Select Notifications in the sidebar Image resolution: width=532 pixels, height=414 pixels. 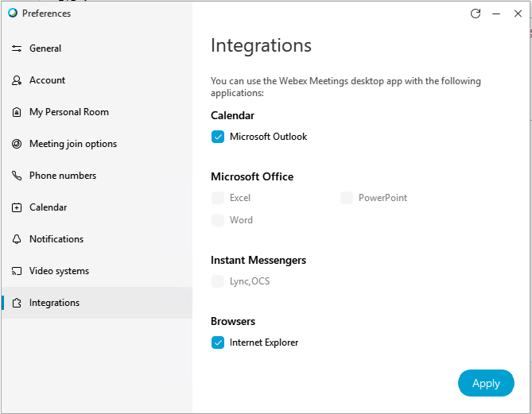97,239
